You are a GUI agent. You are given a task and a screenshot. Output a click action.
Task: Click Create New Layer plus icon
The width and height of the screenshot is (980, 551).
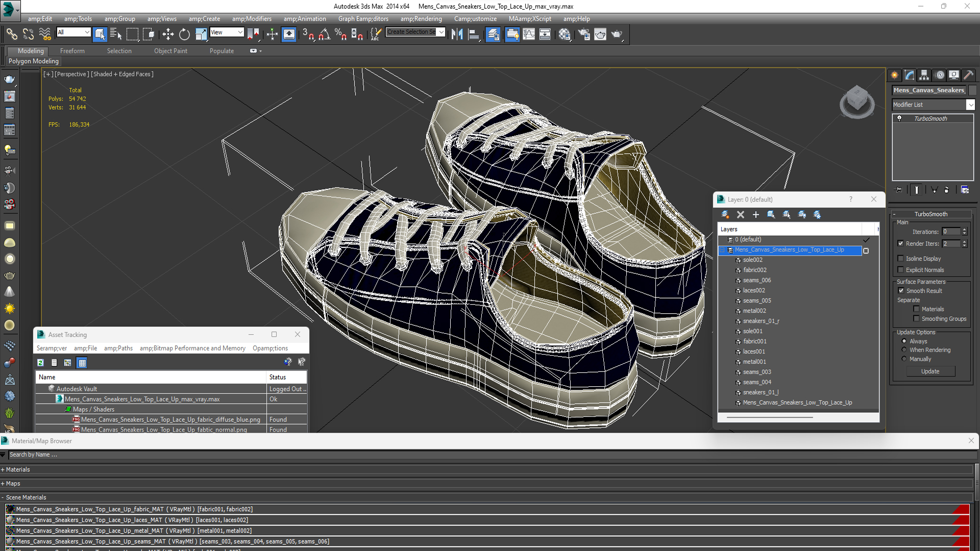[x=756, y=215]
